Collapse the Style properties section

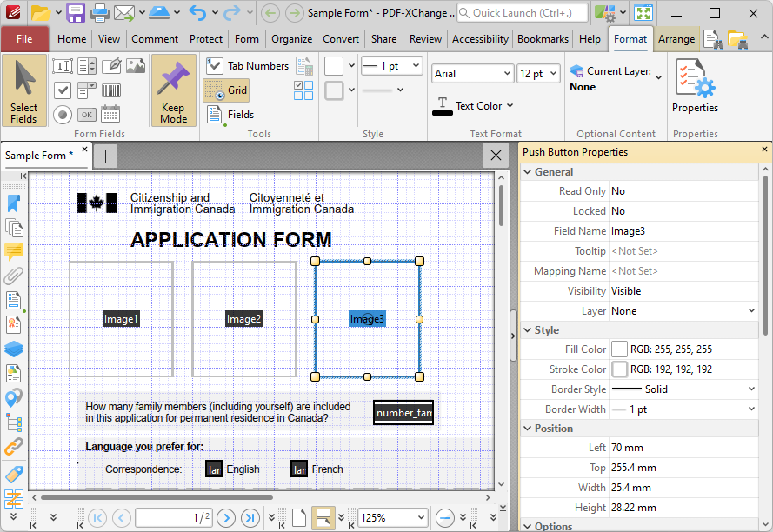click(528, 330)
